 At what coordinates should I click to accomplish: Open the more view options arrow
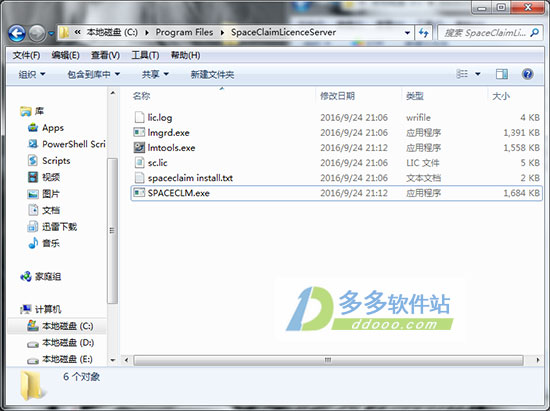478,74
